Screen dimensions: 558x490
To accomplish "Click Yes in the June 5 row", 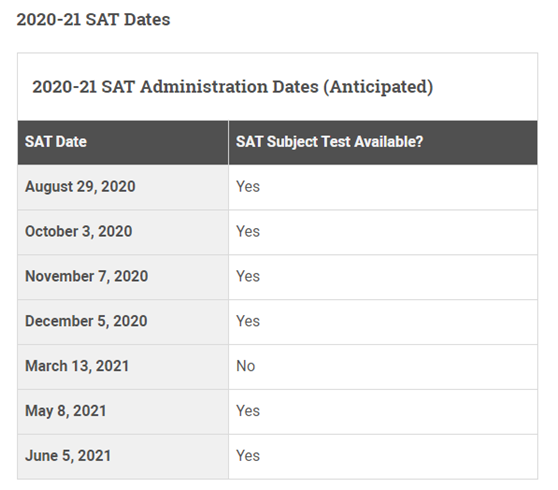I will (248, 455).
